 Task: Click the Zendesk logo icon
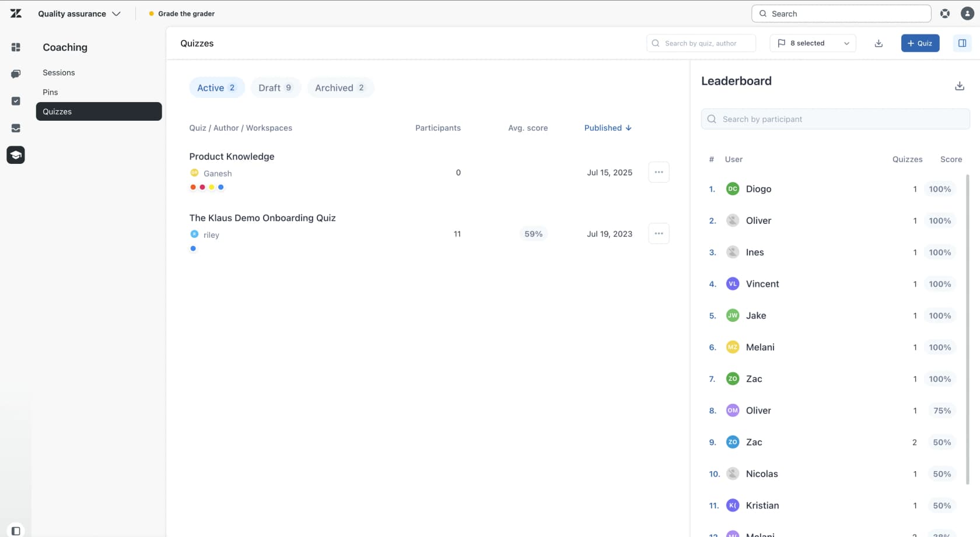click(16, 13)
